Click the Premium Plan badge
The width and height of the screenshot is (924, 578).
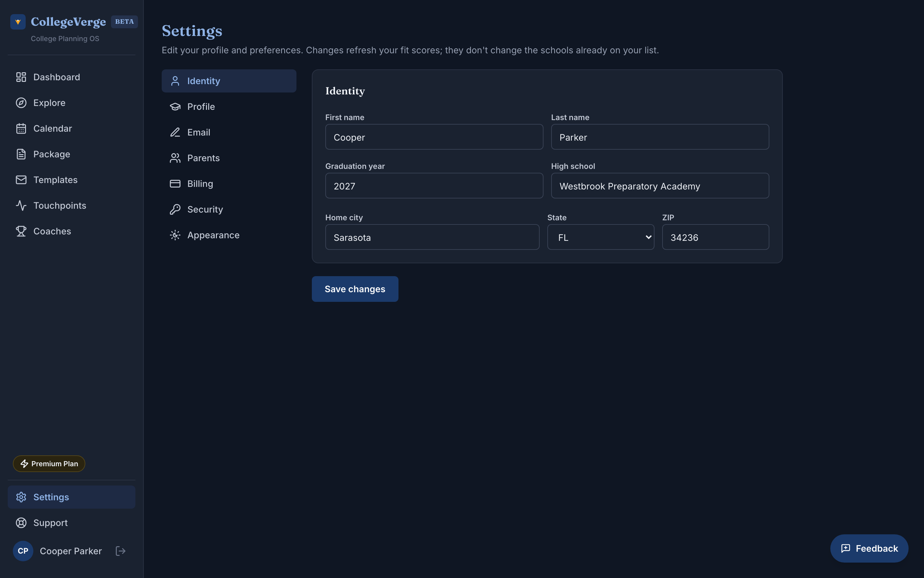pyautogui.click(x=49, y=464)
